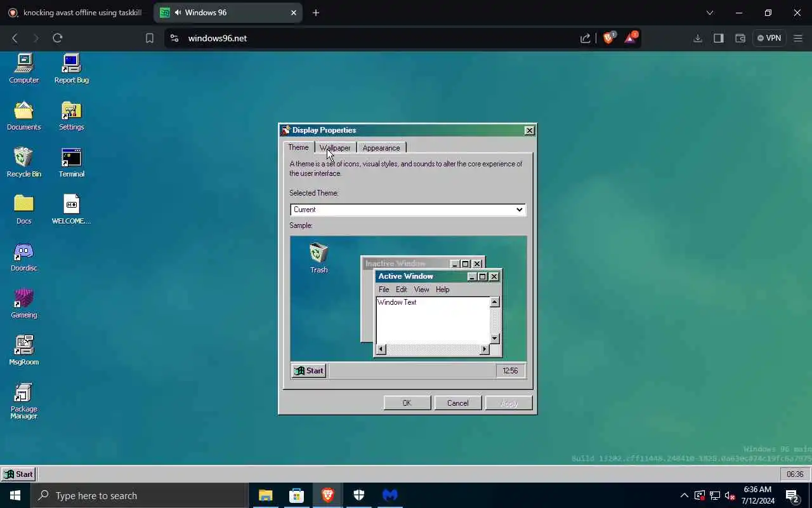Image resolution: width=812 pixels, height=508 pixels.
Task: Open the Windows notification center
Action: pos(792,495)
